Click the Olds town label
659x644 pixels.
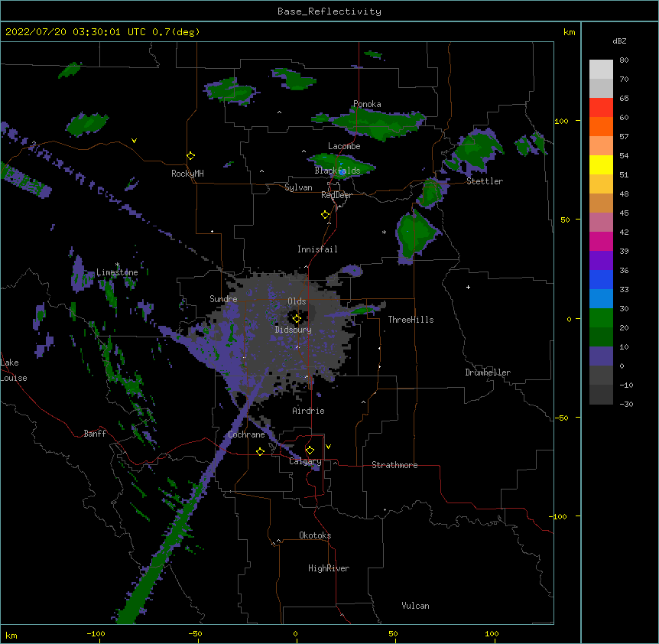pyautogui.click(x=297, y=301)
